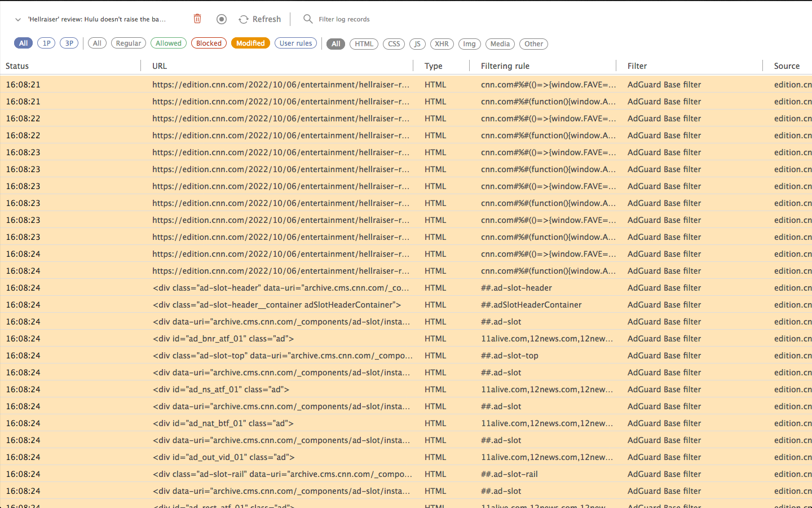Filter by Img request type
The image size is (812, 508).
click(x=470, y=43)
